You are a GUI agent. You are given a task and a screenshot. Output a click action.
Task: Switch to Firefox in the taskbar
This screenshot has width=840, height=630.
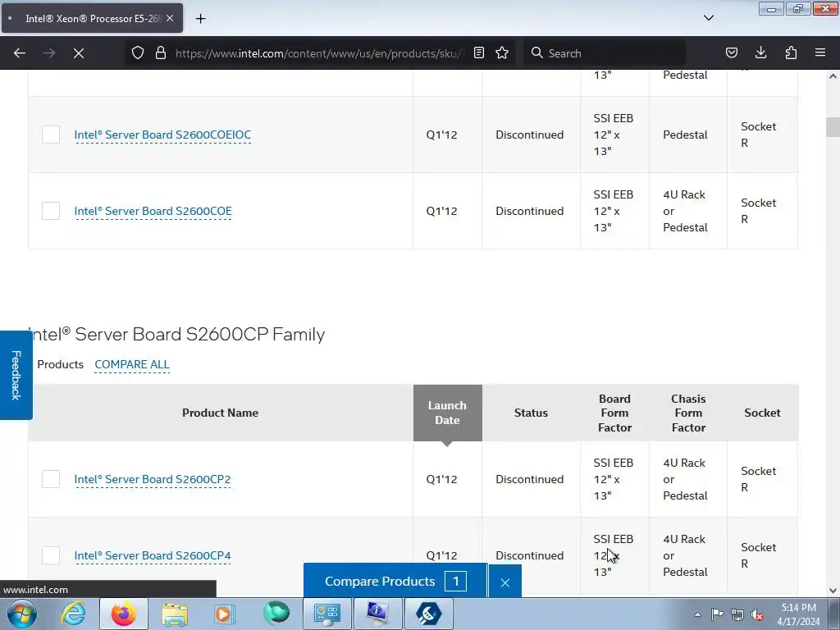[x=123, y=614]
